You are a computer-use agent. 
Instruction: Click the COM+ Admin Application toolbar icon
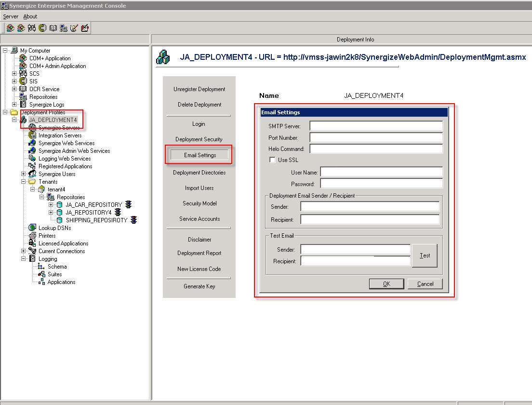pyautogui.click(x=21, y=28)
